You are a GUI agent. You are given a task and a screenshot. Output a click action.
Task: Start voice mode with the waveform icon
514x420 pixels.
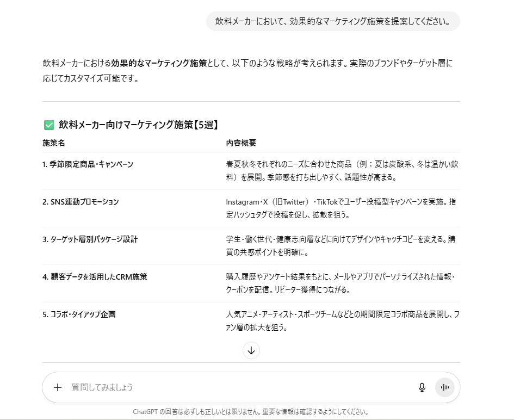pos(445,387)
